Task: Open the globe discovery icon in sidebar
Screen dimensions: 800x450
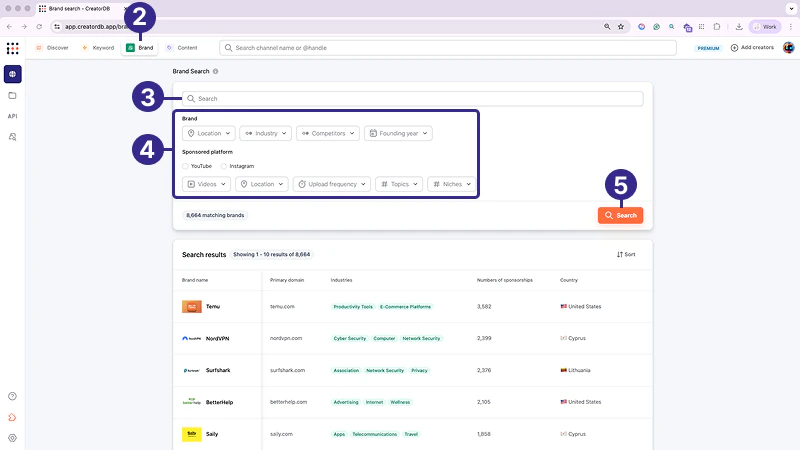Action: 13,74
